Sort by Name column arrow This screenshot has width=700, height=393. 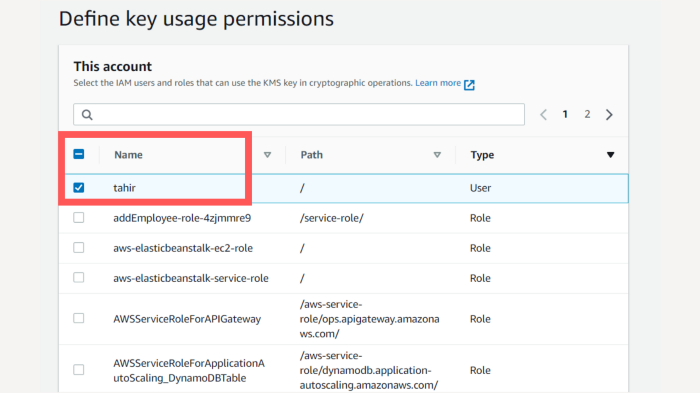[267, 155]
